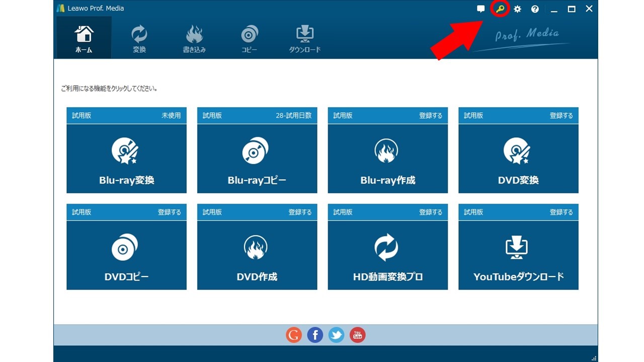Screen dimensions: 644x362
Task: Switch to the 変換 tab
Action: point(139,38)
